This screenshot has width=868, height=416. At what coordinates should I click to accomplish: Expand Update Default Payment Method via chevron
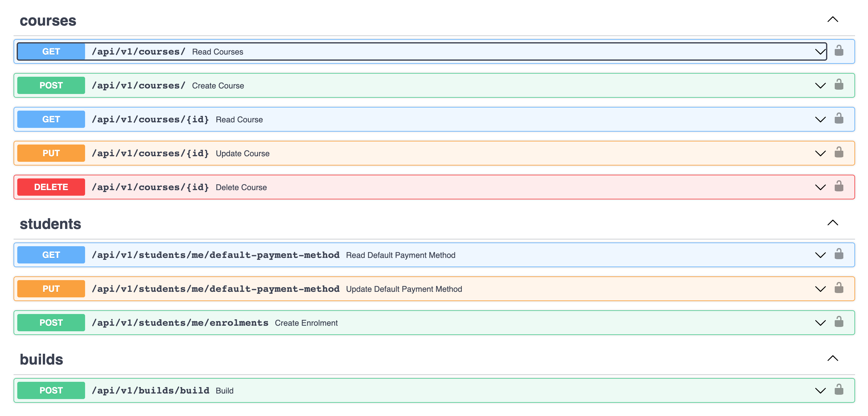click(820, 289)
